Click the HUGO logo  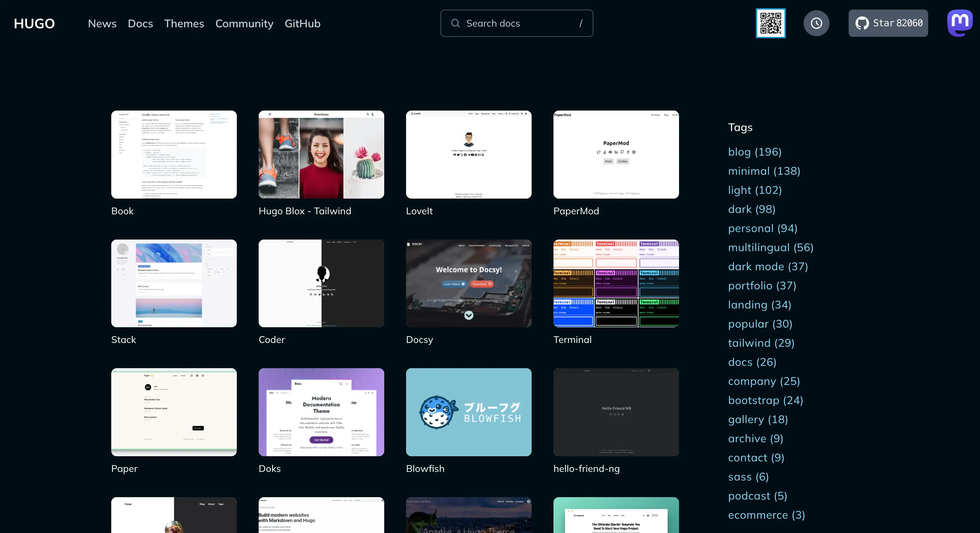click(x=34, y=24)
